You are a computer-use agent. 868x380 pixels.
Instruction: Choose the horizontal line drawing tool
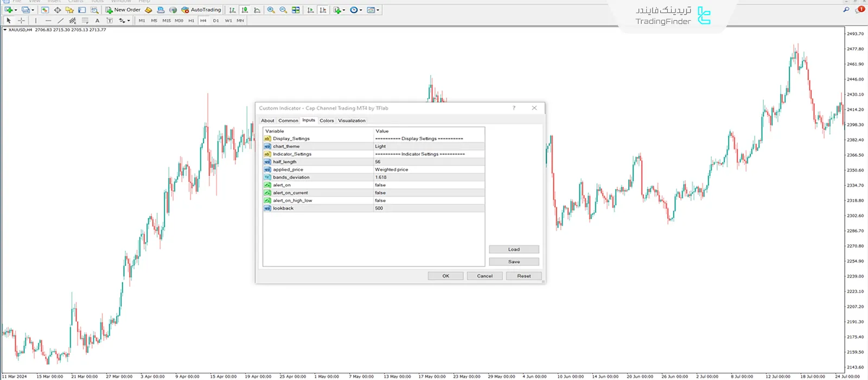pyautogui.click(x=48, y=21)
